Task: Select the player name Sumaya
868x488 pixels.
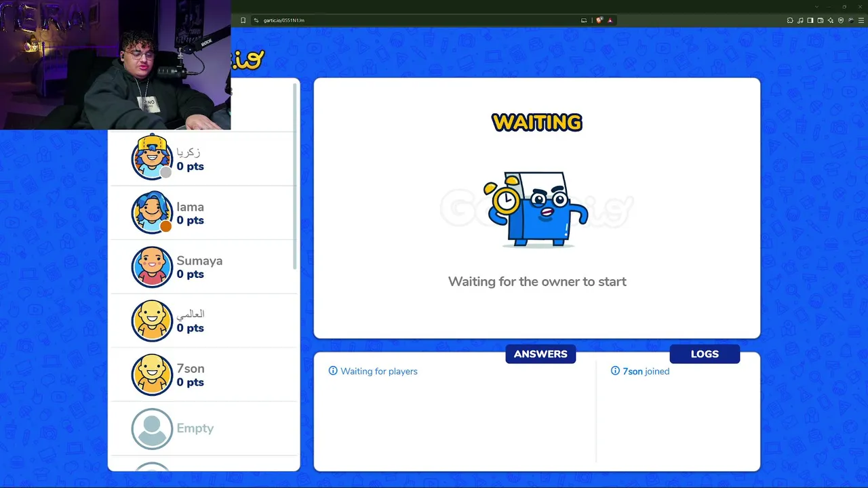Action: pyautogui.click(x=199, y=261)
